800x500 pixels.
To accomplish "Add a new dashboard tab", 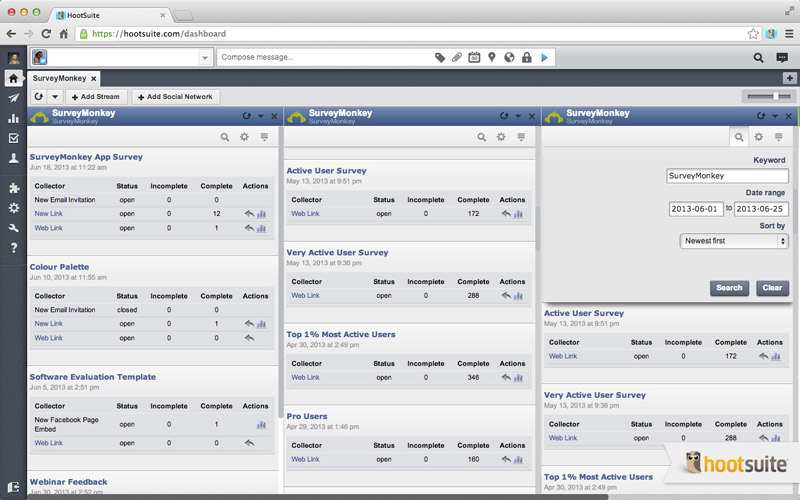I will (790, 78).
